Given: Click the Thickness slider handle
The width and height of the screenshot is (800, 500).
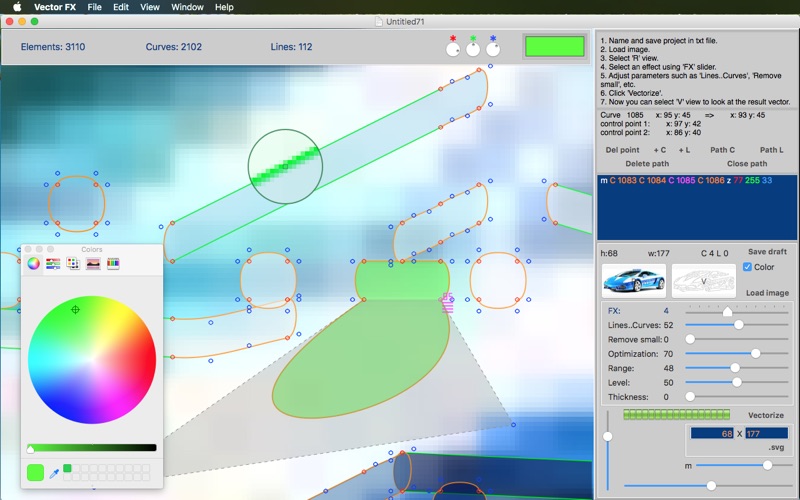Looking at the screenshot, I should pyautogui.click(x=690, y=396).
